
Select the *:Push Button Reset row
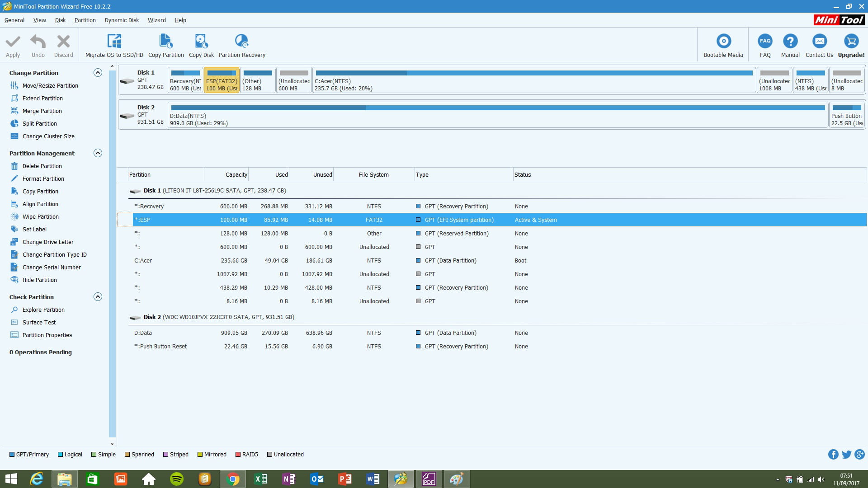pos(492,346)
